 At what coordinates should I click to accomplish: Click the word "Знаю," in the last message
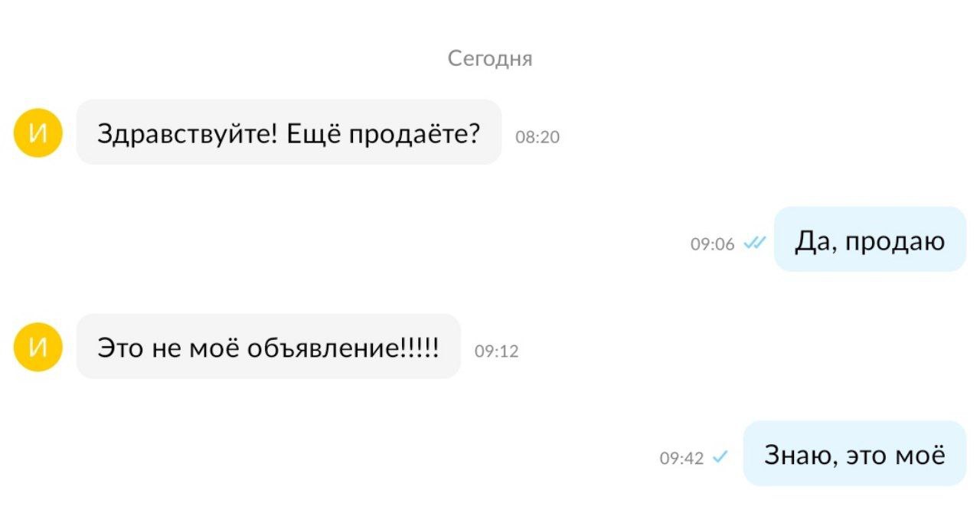(795, 455)
